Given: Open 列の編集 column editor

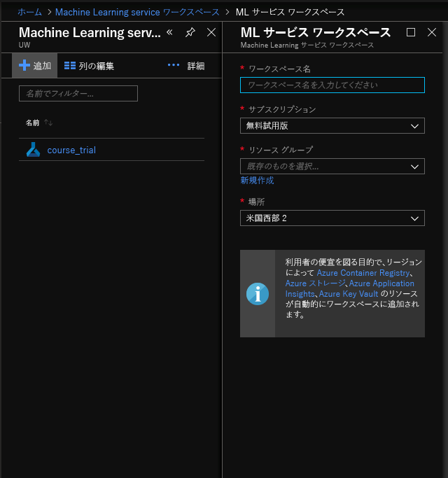Looking at the screenshot, I should [89, 66].
